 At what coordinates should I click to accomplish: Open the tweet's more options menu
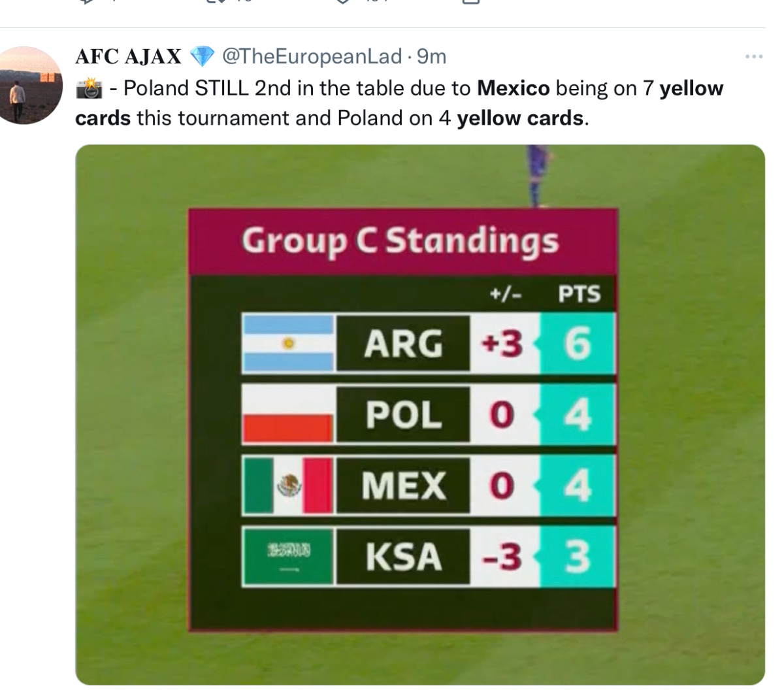753,58
